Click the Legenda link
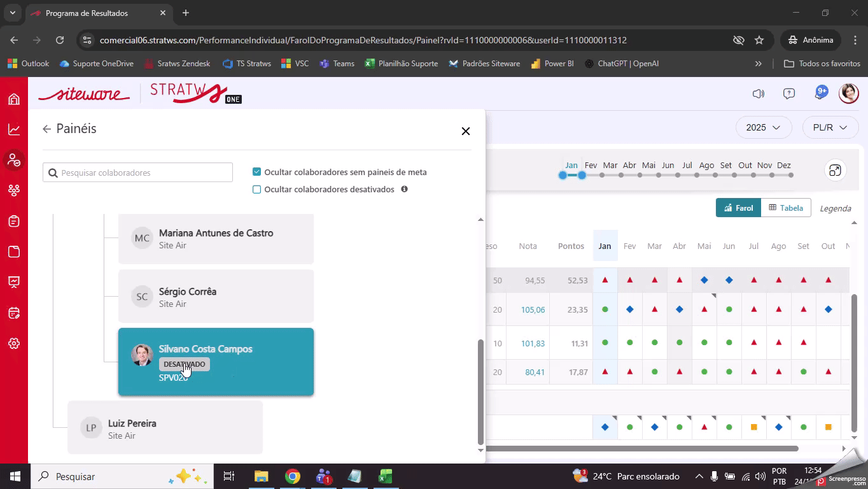The height and width of the screenshot is (489, 868). 835,208
